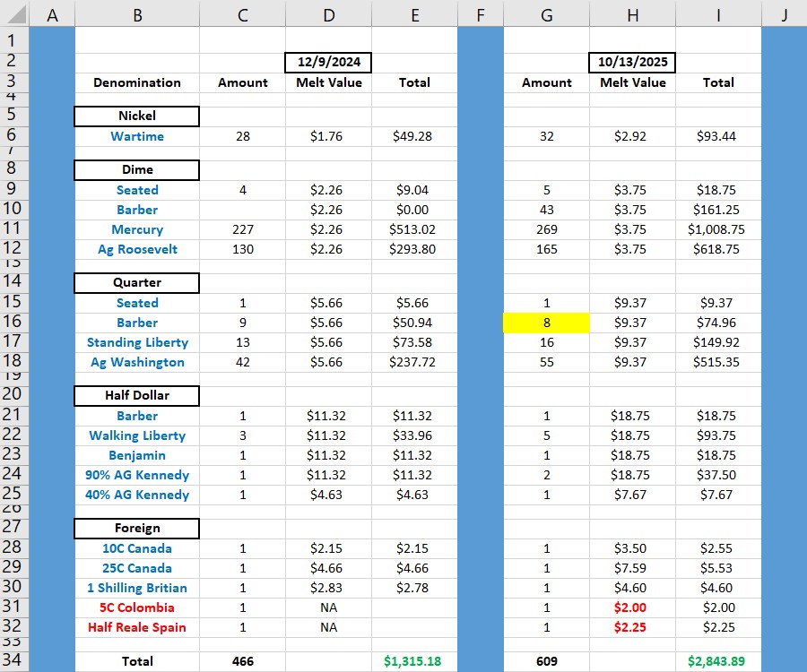Select column G header
807x672 pixels.
coord(546,13)
